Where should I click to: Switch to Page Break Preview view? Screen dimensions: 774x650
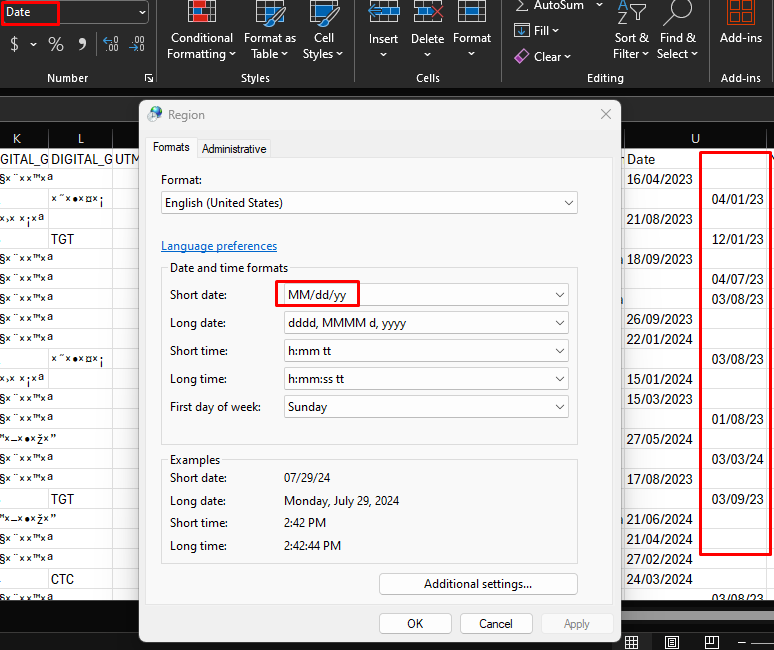pos(711,641)
